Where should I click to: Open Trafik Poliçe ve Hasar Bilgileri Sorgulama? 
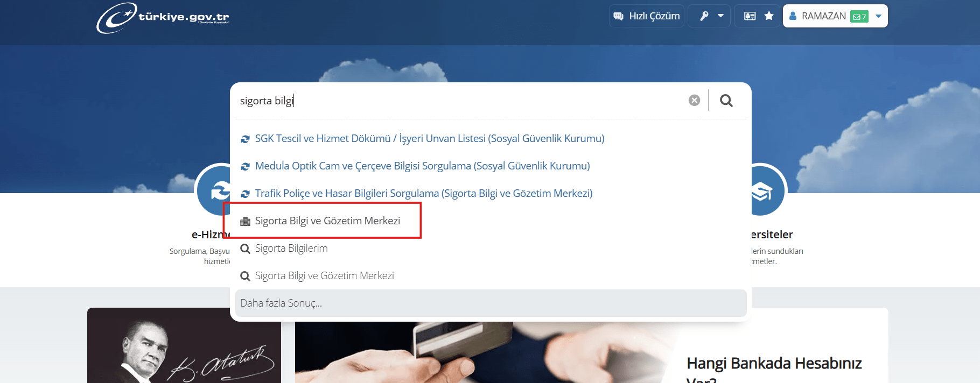tap(424, 194)
